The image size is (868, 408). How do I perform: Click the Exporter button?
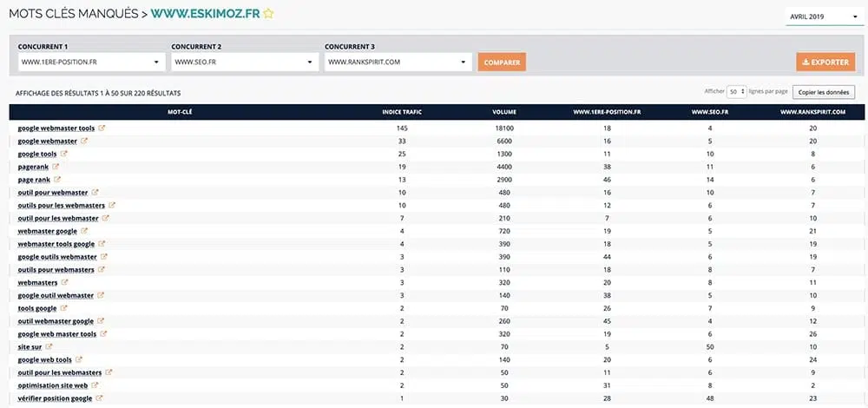[825, 62]
